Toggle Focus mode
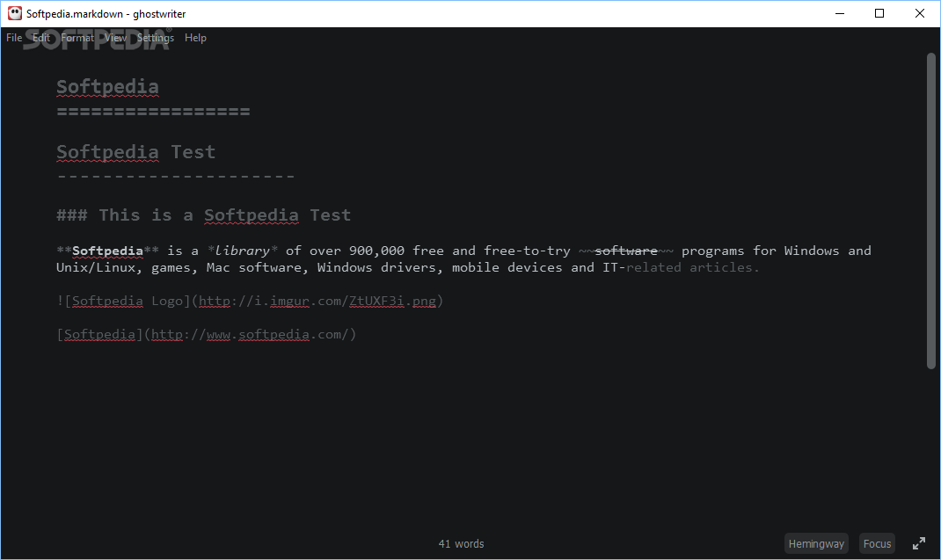The image size is (941, 560). tap(877, 544)
